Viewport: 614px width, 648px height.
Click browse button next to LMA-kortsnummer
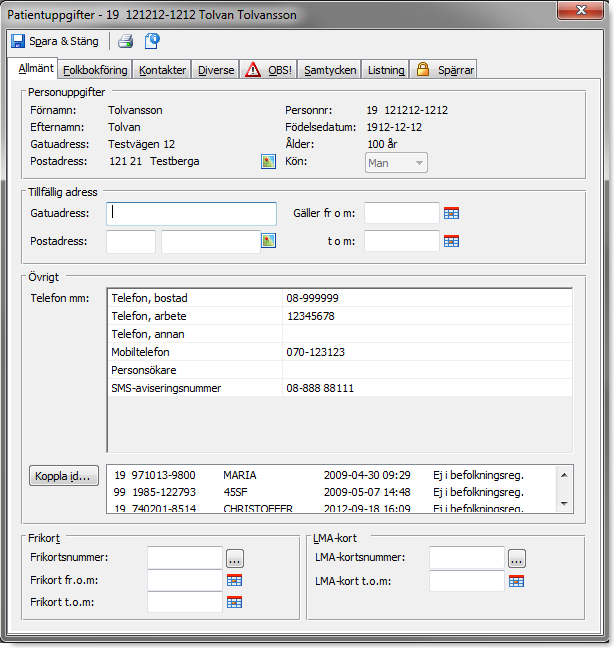click(517, 558)
